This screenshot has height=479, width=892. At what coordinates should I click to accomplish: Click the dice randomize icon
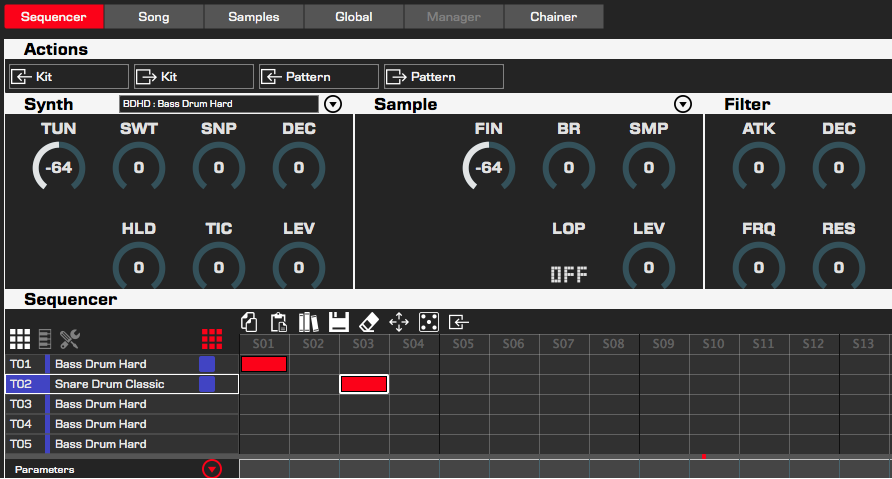click(x=428, y=322)
